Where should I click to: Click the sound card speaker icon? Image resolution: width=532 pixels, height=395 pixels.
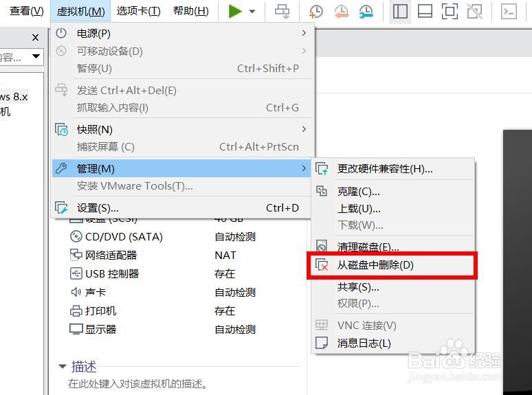(76, 292)
